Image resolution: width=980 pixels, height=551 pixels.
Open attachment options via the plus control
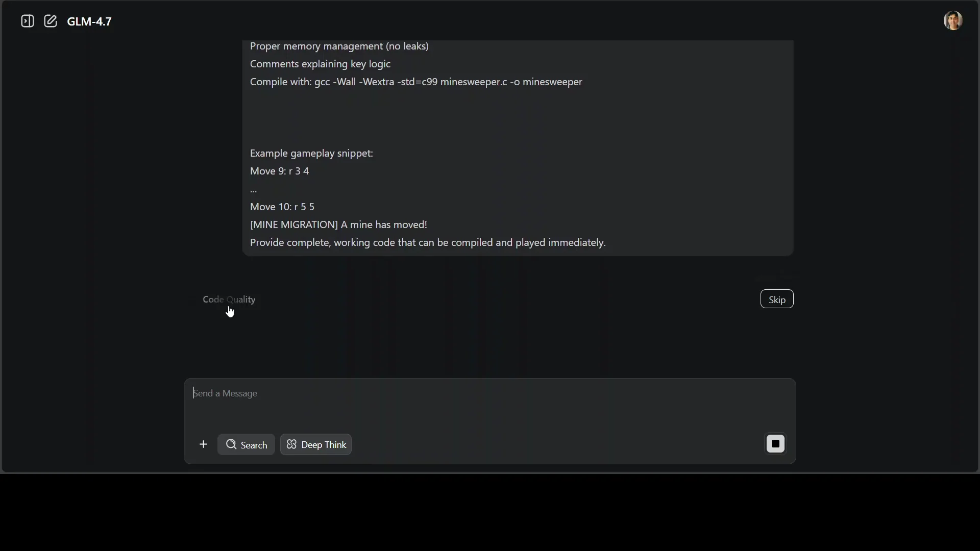(203, 444)
